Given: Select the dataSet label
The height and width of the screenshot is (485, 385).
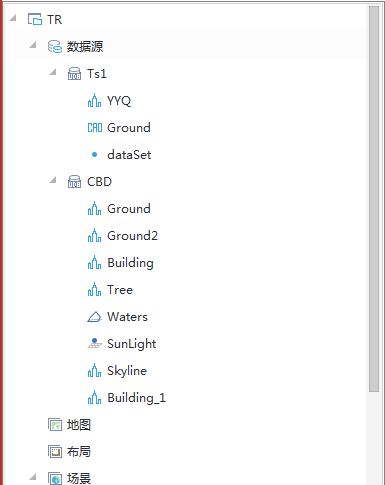Looking at the screenshot, I should [x=129, y=155].
